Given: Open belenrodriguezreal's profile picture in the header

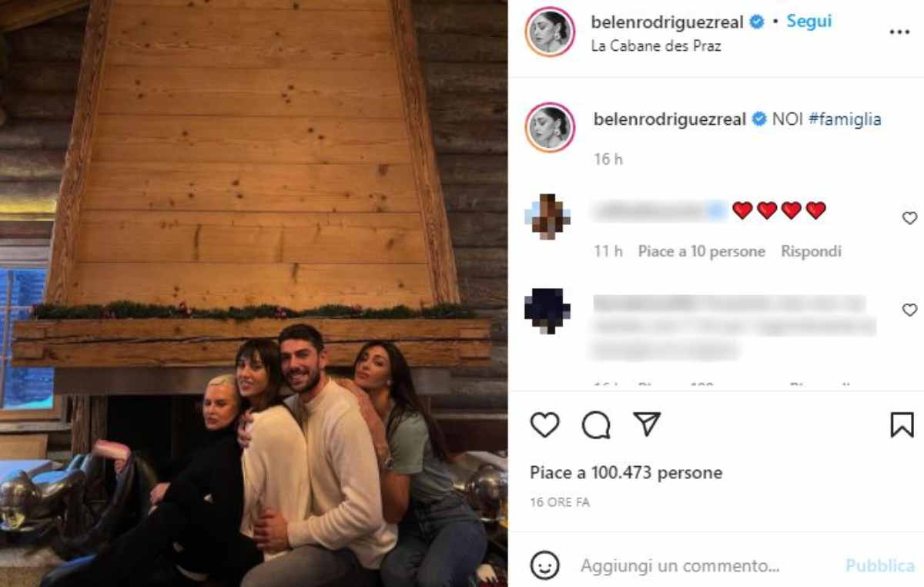Looking at the screenshot, I should [x=550, y=32].
